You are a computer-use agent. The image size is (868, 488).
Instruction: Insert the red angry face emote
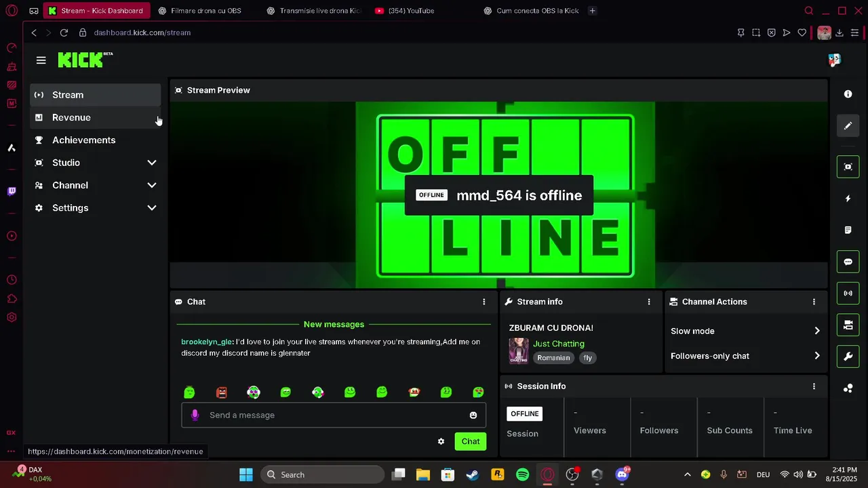pyautogui.click(x=222, y=392)
